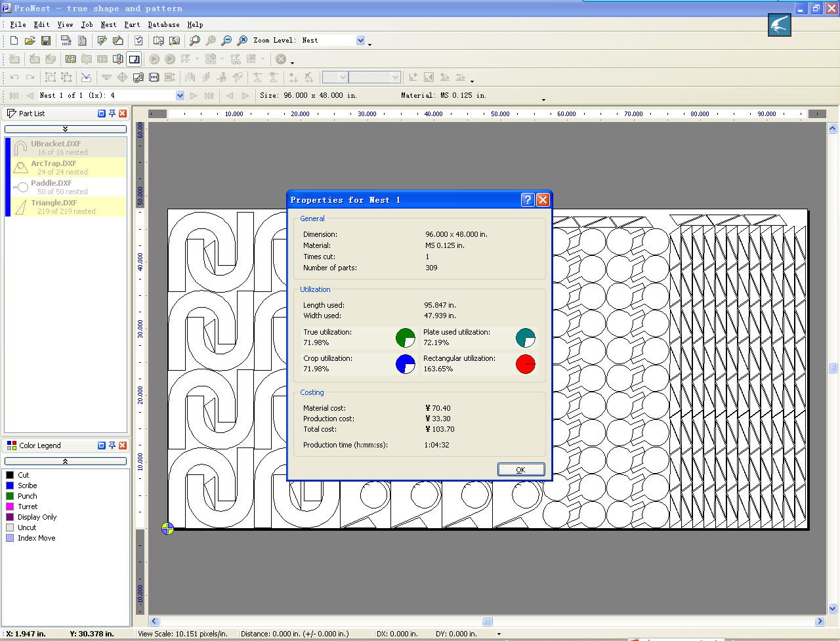Maximize the Part List panel
The image size is (840, 641).
click(102, 114)
